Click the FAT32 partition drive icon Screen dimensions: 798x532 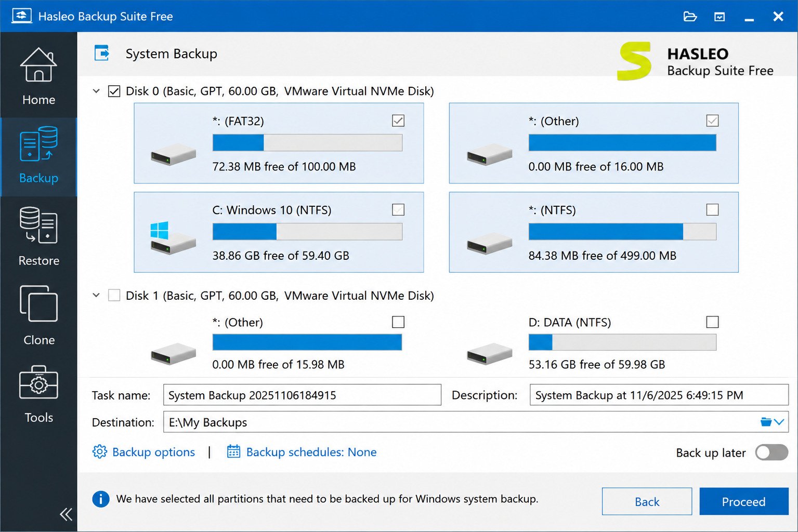[173, 154]
